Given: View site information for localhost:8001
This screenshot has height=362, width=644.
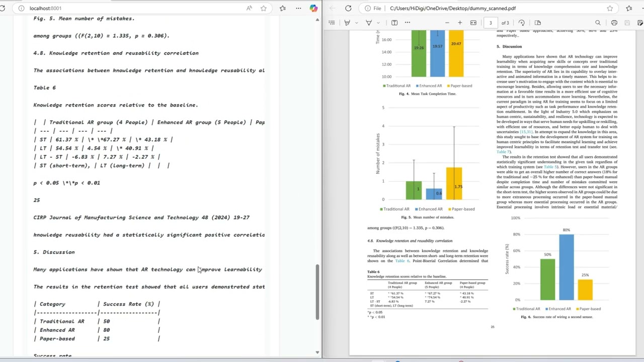Looking at the screenshot, I should 21,8.
